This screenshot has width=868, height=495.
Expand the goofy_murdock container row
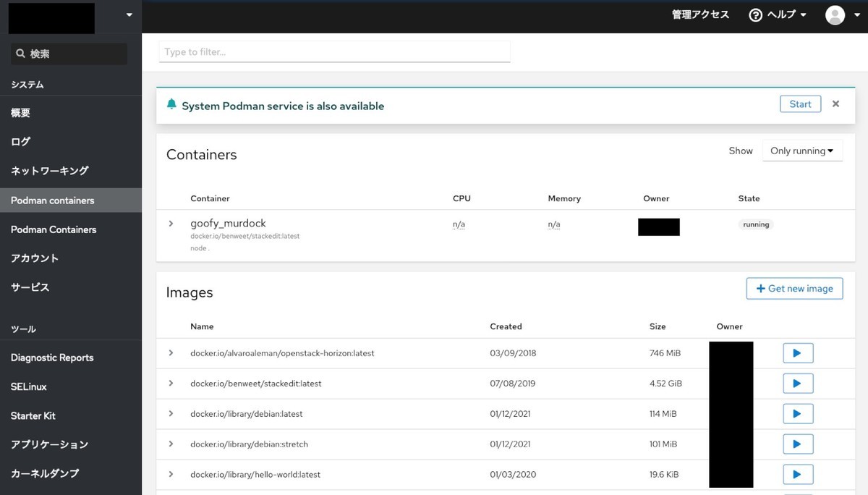[x=171, y=224]
